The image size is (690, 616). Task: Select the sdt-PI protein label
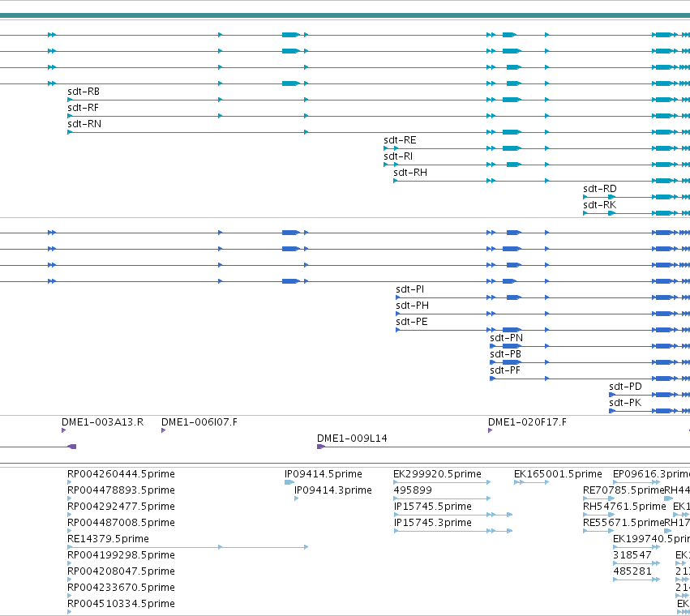[x=409, y=289]
